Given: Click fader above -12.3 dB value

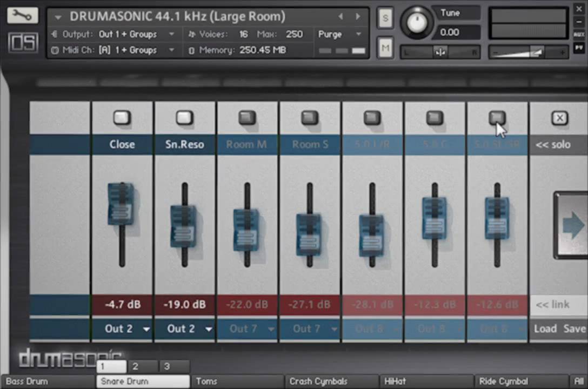Looking at the screenshot, I should tap(435, 218).
